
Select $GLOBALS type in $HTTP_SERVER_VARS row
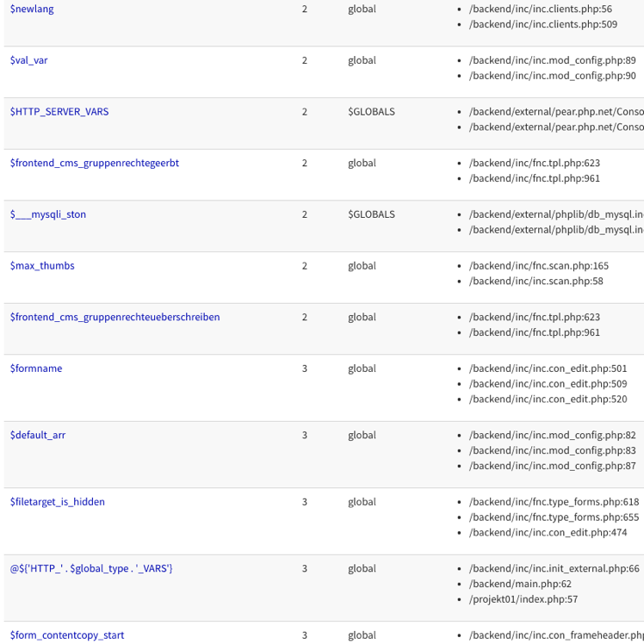tap(371, 112)
